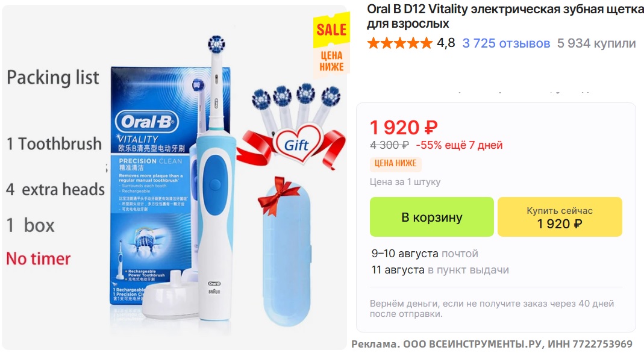The width and height of the screenshot is (644, 353).
Task: Click the Реклама ООО ВСЕИНСТРУМЕНТЫ.РУ advertiser notice
Action: [x=492, y=344]
